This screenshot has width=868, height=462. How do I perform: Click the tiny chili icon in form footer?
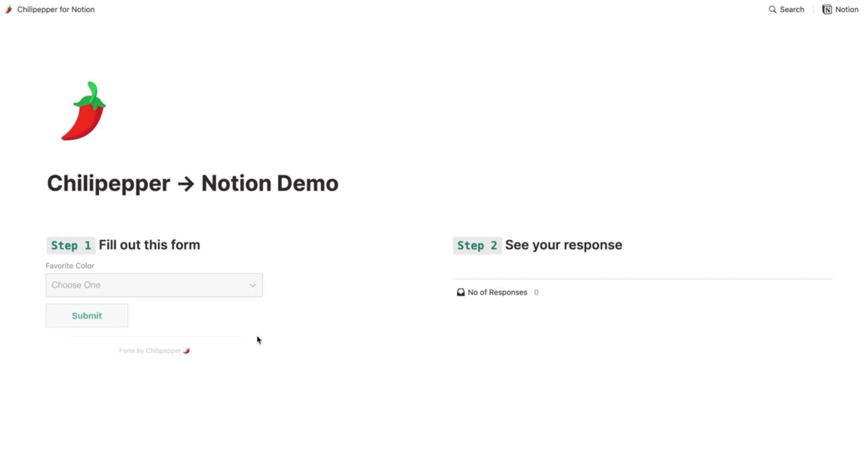(x=187, y=351)
